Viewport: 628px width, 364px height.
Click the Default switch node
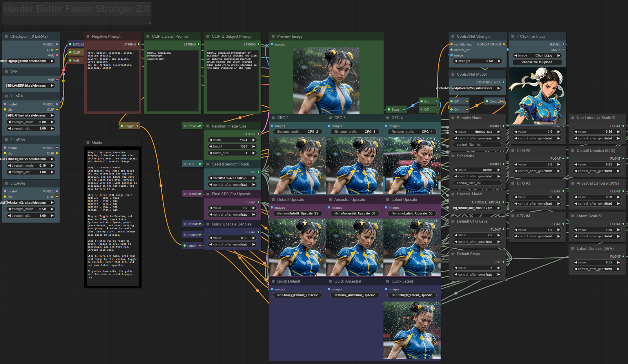click(193, 224)
